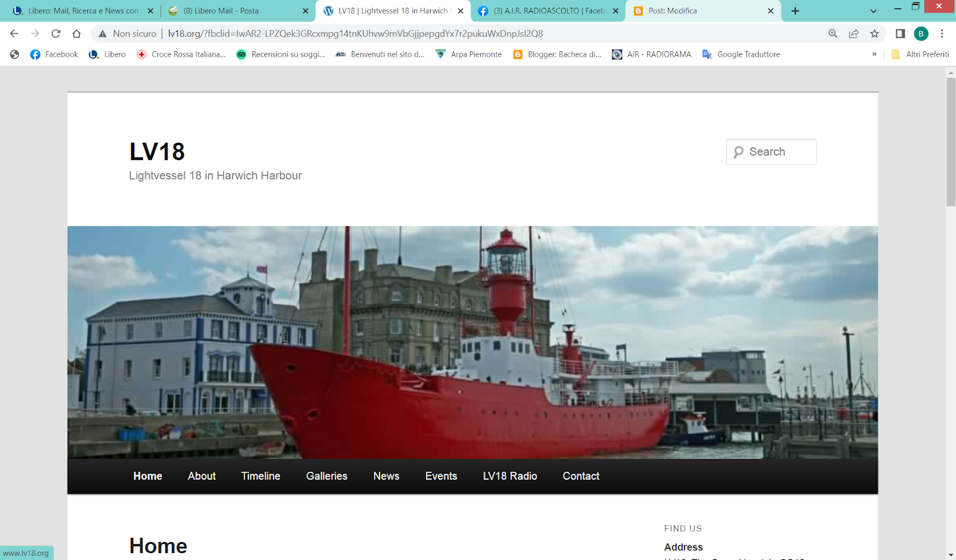Click the Lightvessel 18 in Harwich Harbour tagline

coord(215,176)
